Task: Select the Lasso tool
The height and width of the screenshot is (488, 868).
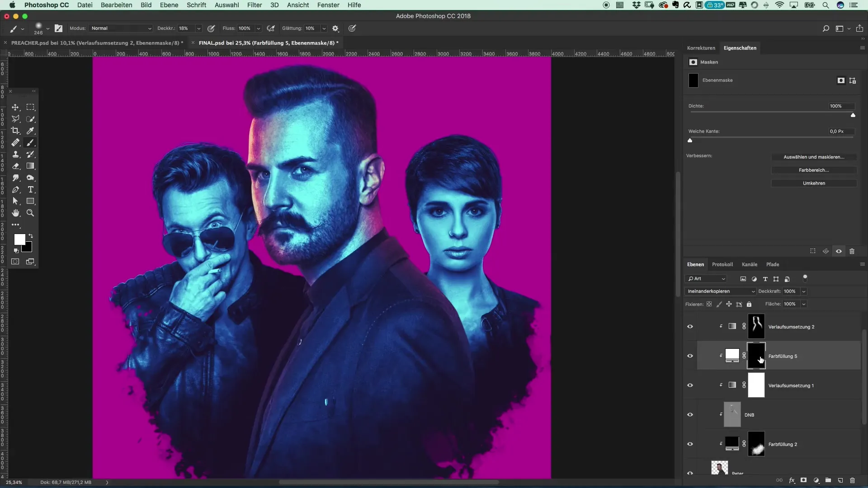Action: pos(15,119)
